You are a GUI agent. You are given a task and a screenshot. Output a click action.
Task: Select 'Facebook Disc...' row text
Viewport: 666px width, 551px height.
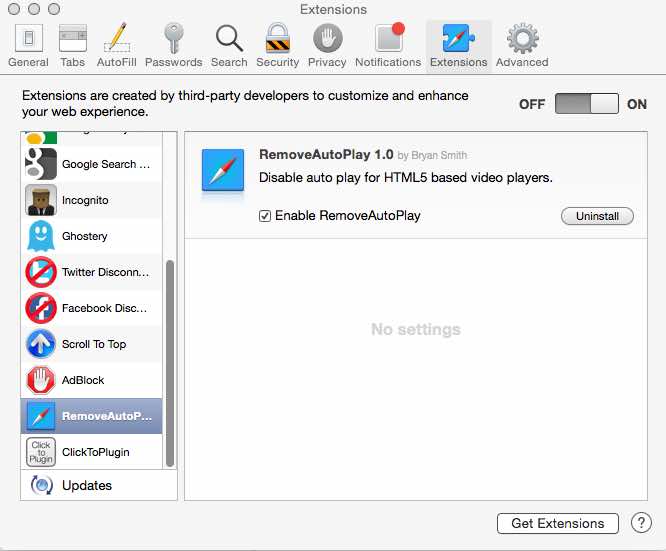[104, 308]
